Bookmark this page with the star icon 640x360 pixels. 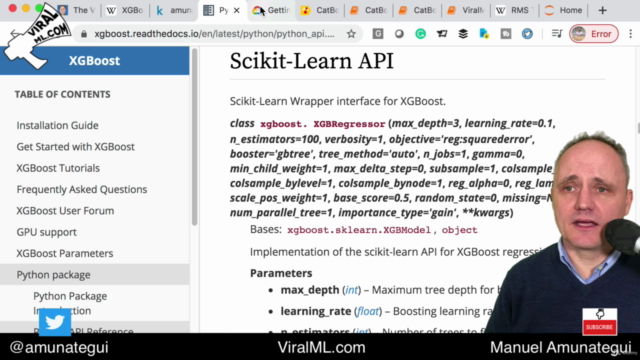351,34
